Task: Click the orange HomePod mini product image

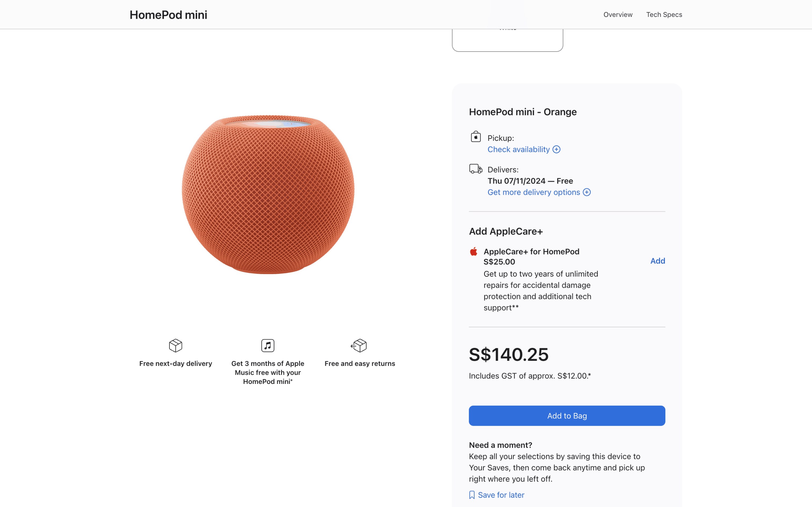Action: 268,194
